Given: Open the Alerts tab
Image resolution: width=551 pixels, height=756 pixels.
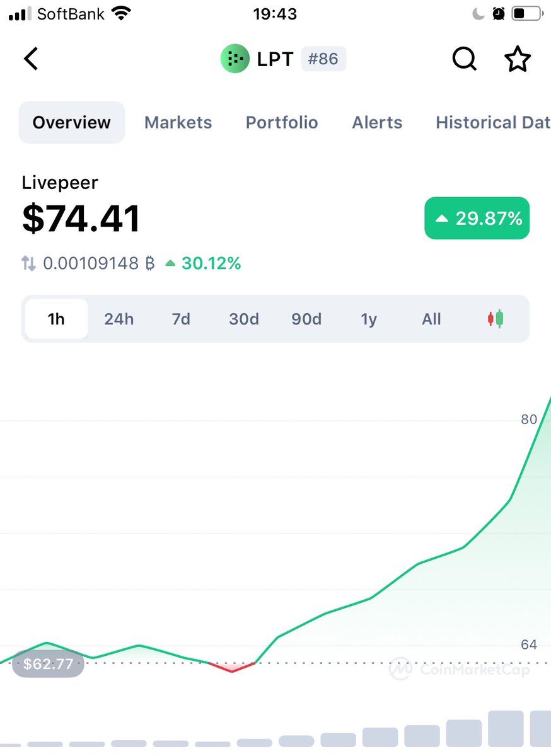Looking at the screenshot, I should click(x=377, y=122).
